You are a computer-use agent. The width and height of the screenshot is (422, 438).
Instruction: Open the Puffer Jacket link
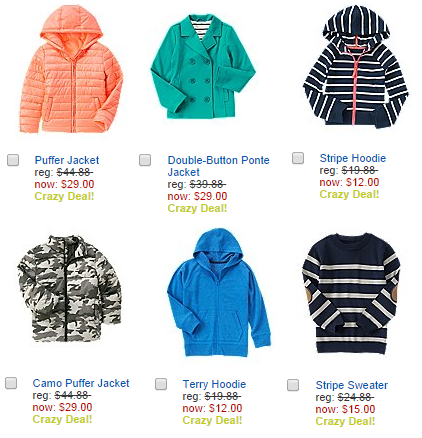pyautogui.click(x=67, y=160)
